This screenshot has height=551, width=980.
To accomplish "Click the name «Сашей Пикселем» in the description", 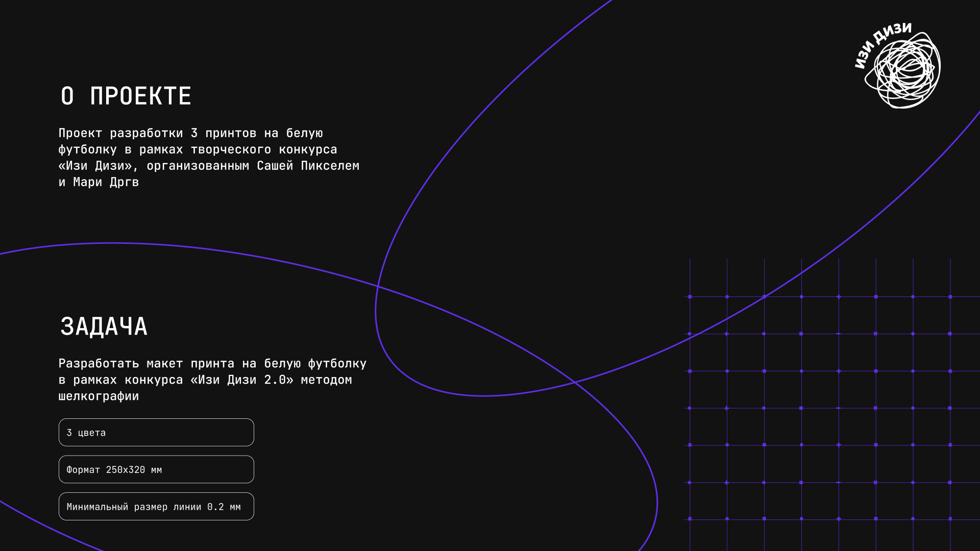I will (x=308, y=166).
